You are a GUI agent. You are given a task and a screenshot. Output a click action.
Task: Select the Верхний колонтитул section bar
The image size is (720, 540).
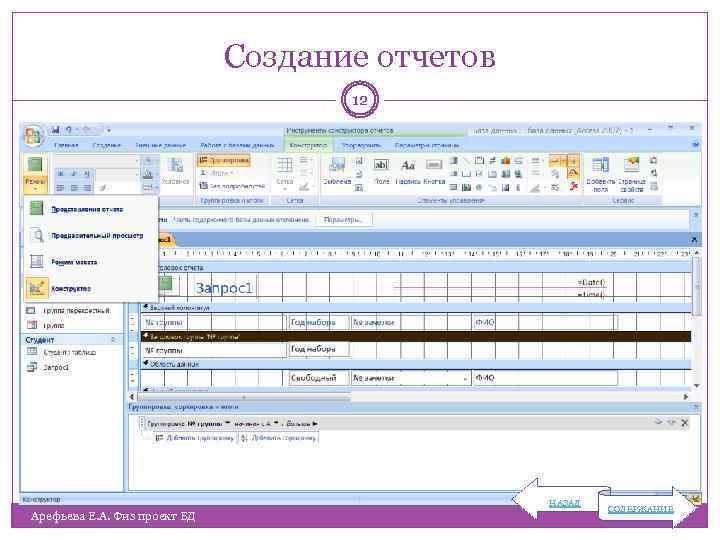(x=416, y=307)
